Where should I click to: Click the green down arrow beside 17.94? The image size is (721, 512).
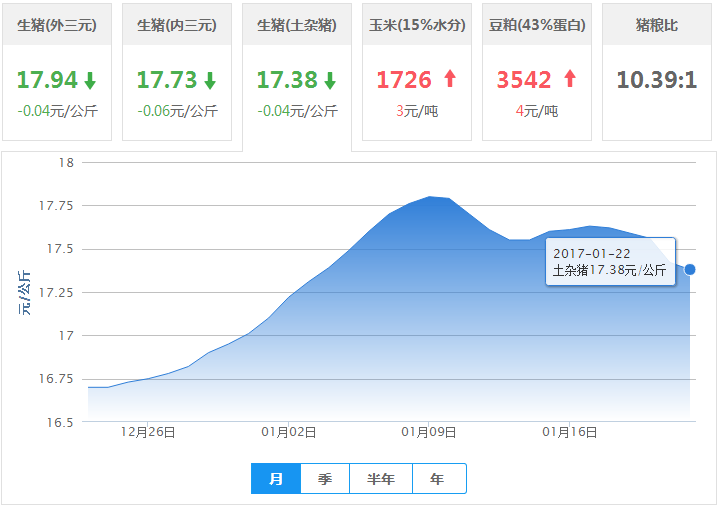click(x=90, y=81)
